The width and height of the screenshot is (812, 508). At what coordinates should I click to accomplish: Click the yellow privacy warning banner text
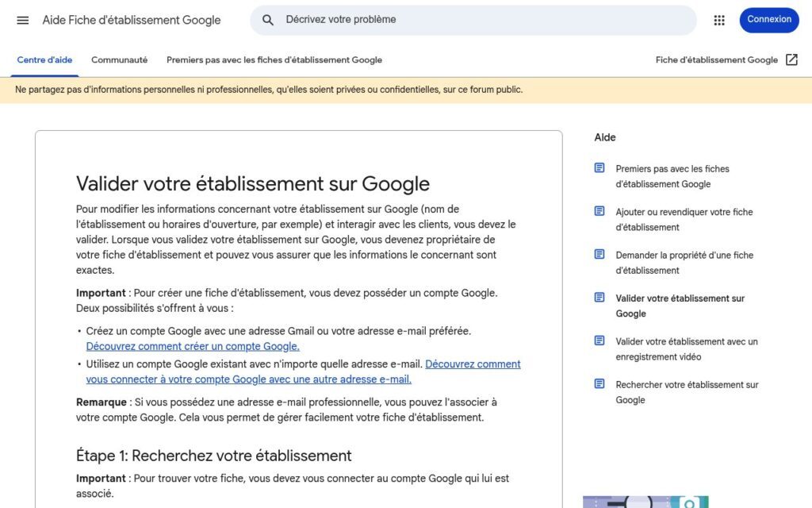point(269,90)
